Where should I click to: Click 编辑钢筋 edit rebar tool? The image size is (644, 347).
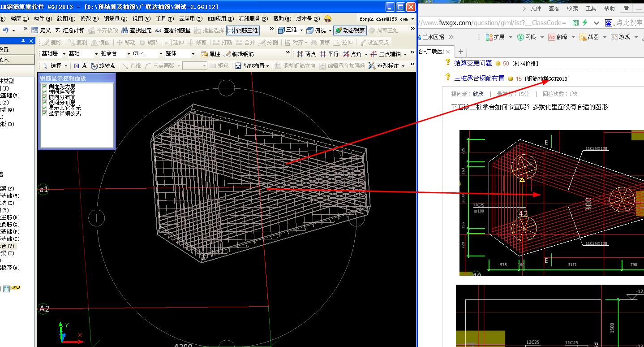click(x=239, y=54)
